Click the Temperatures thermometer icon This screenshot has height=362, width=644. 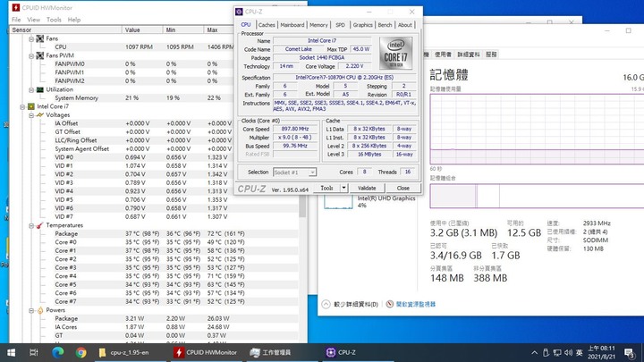(x=40, y=225)
